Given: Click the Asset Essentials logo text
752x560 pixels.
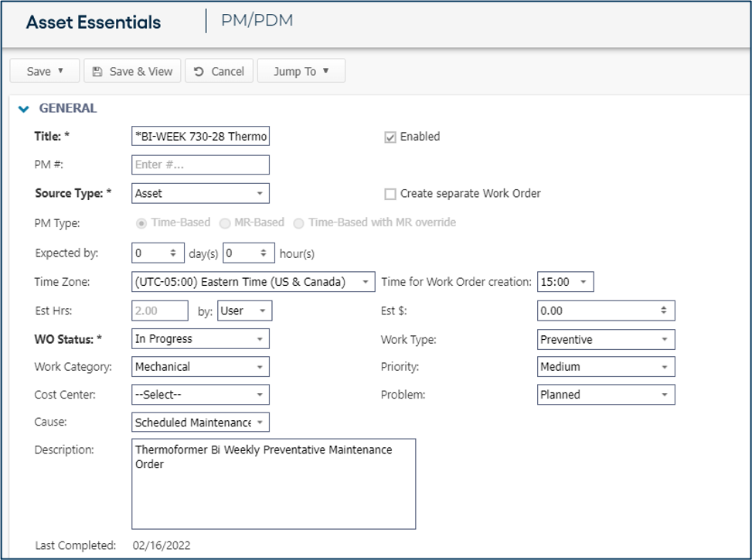Looking at the screenshot, I should tap(94, 22).
